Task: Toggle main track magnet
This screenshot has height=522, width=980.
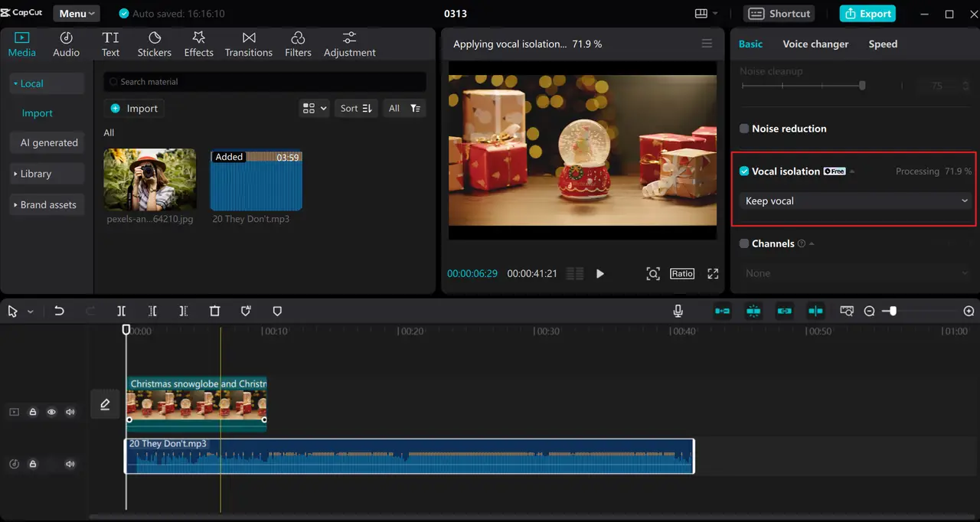Action: (722, 311)
